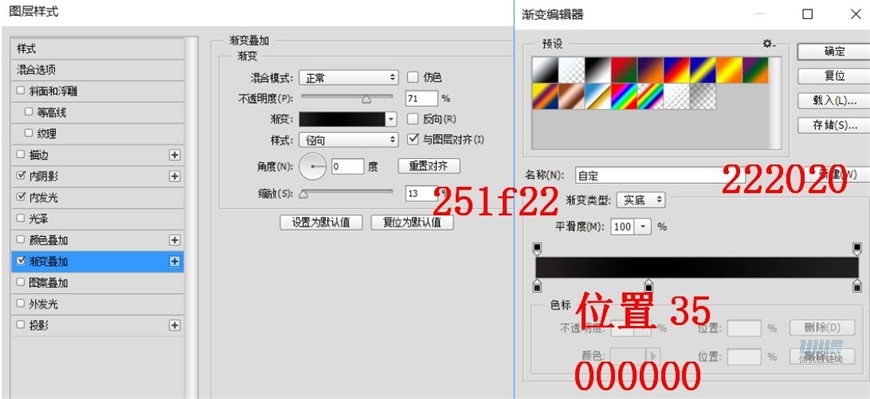
Task: Open the 样式 dropdown showing 径向
Action: coord(348,140)
